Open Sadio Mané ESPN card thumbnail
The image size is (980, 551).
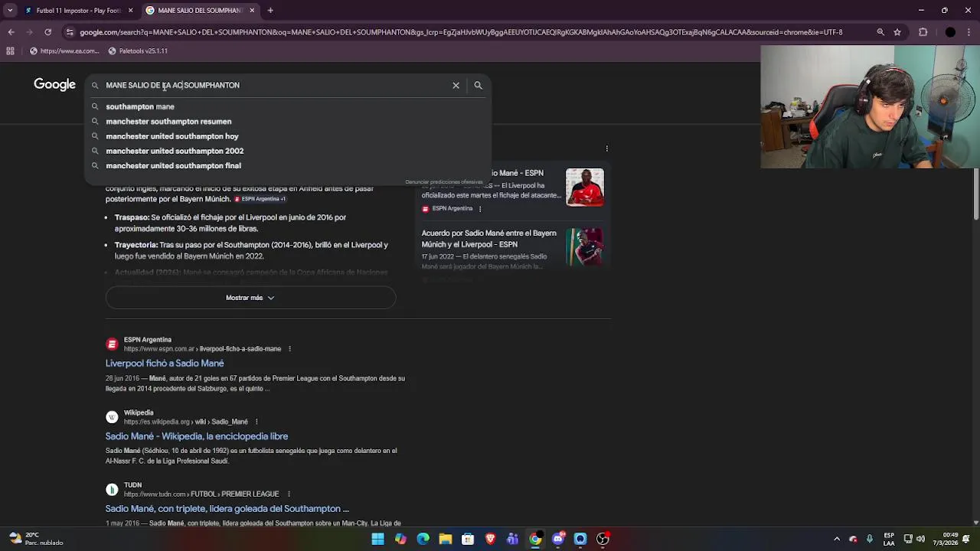click(585, 187)
